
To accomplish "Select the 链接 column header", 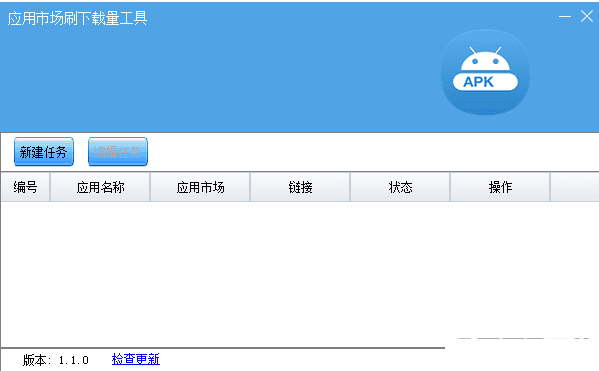I will tap(300, 187).
